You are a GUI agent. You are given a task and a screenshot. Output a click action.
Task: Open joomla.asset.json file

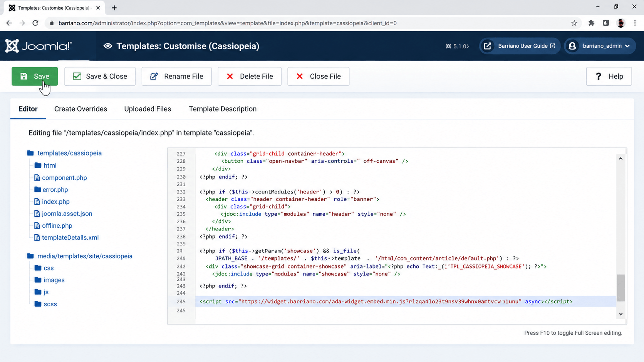click(67, 214)
